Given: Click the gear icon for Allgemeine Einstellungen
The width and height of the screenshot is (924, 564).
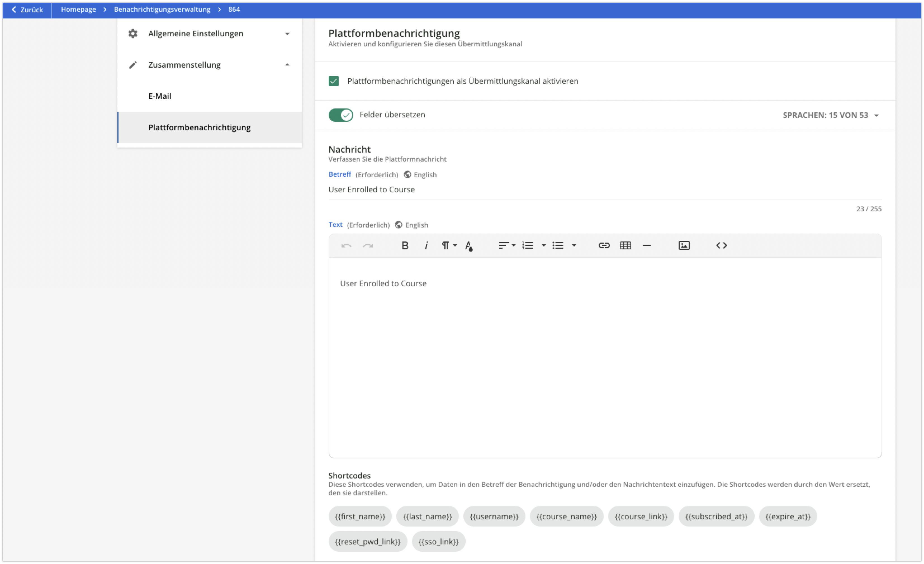Looking at the screenshot, I should tap(133, 33).
